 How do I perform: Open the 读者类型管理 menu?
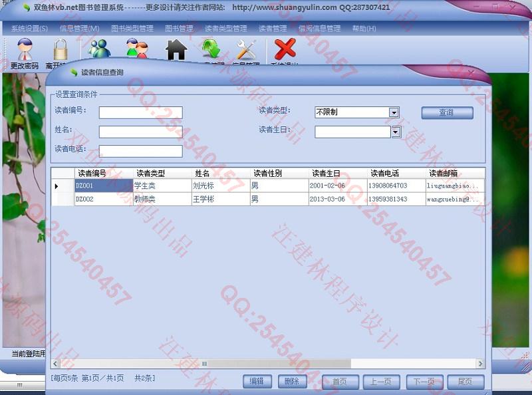point(226,29)
